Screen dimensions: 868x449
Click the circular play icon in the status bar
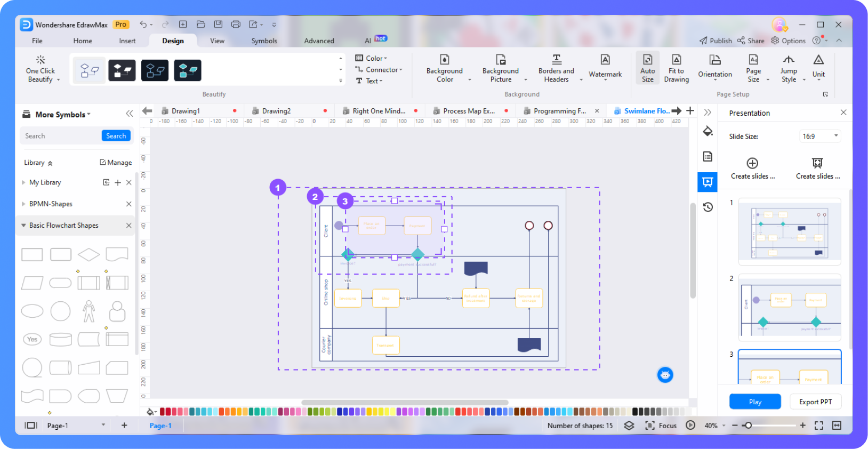(690, 426)
